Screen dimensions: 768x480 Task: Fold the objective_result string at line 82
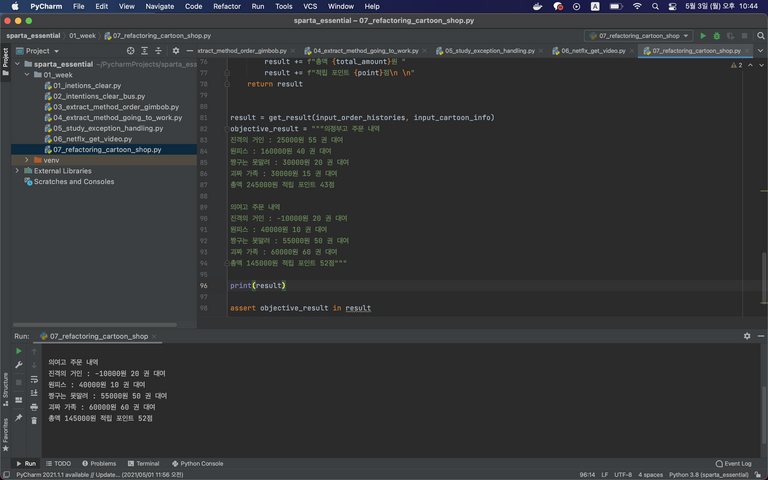pyautogui.click(x=227, y=129)
